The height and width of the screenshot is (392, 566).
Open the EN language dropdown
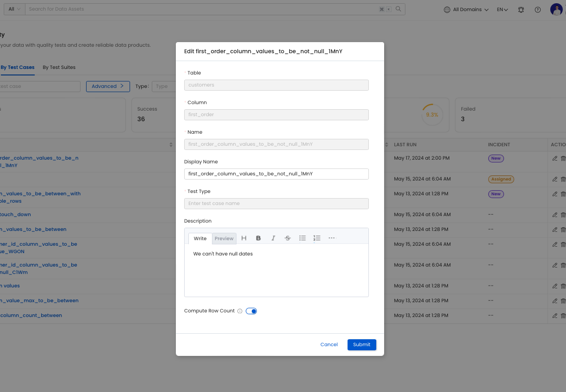pos(503,10)
